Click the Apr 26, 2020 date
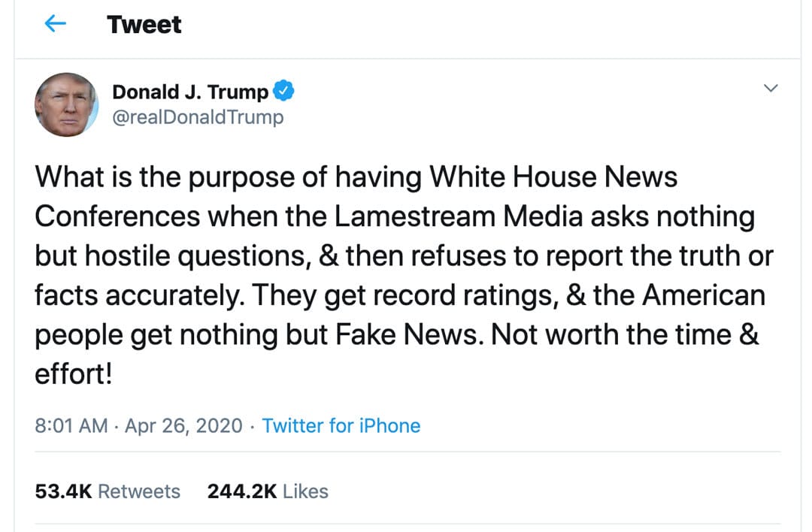This screenshot has width=812, height=532. pyautogui.click(x=183, y=426)
